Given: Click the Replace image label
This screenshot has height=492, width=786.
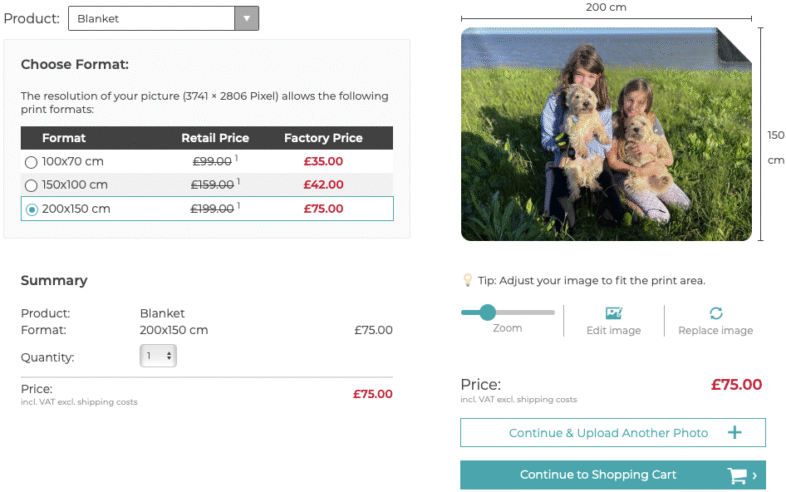Looking at the screenshot, I should coord(715,331).
